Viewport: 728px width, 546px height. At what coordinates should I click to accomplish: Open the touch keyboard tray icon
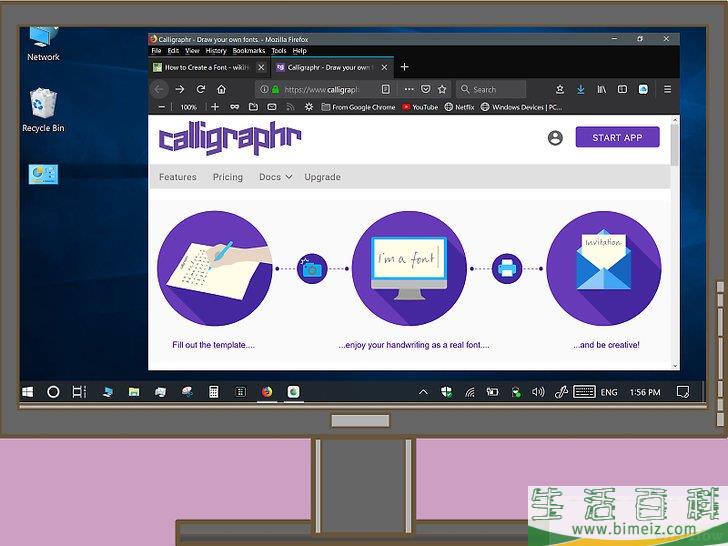[x=584, y=392]
